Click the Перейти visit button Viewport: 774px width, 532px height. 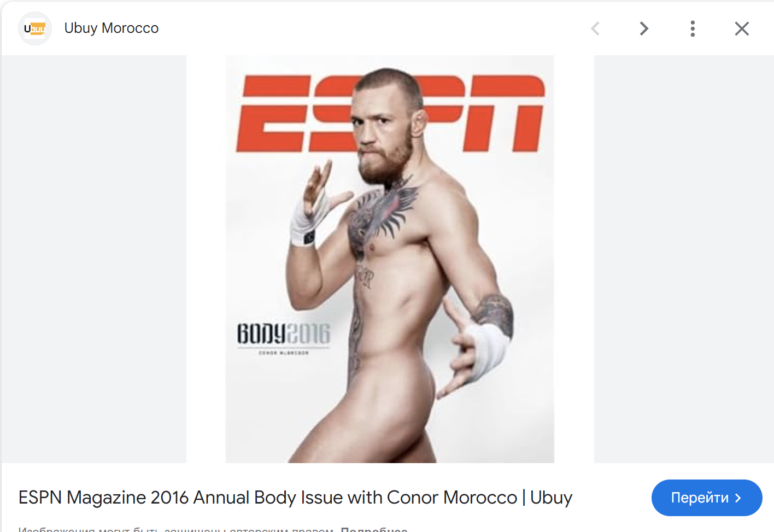click(707, 498)
